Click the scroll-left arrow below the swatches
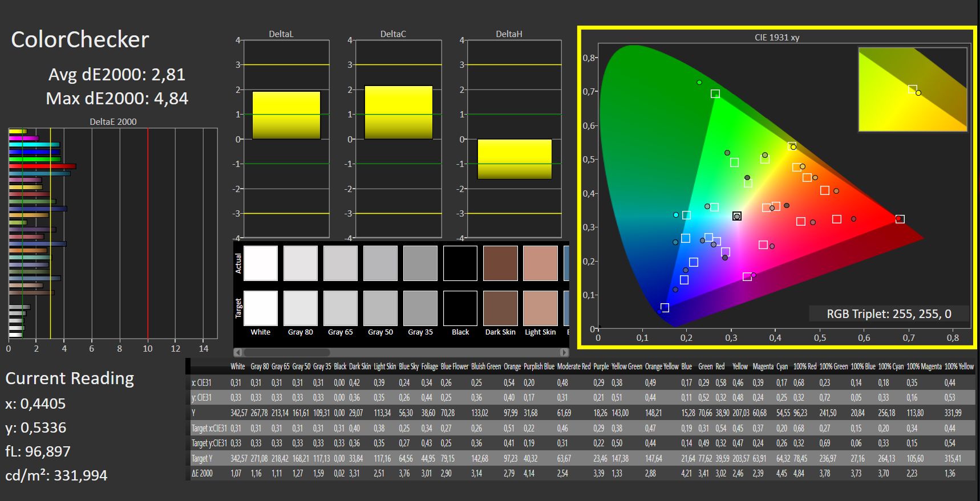The image size is (980, 501). pos(238,352)
